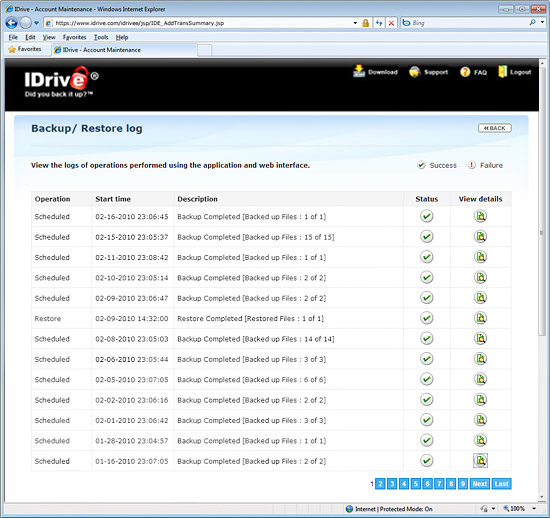This screenshot has height=518, width=550.
Task: Open the Favorites star button
Action: point(25,49)
